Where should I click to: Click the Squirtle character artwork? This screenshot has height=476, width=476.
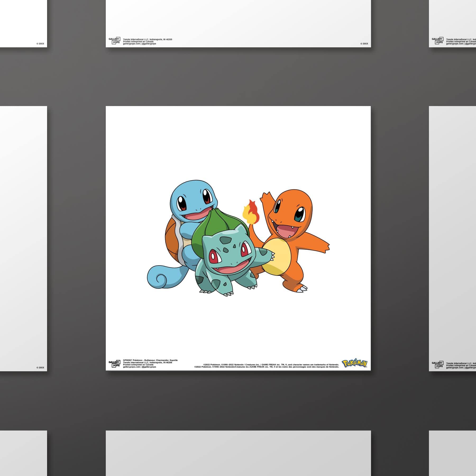(182, 234)
